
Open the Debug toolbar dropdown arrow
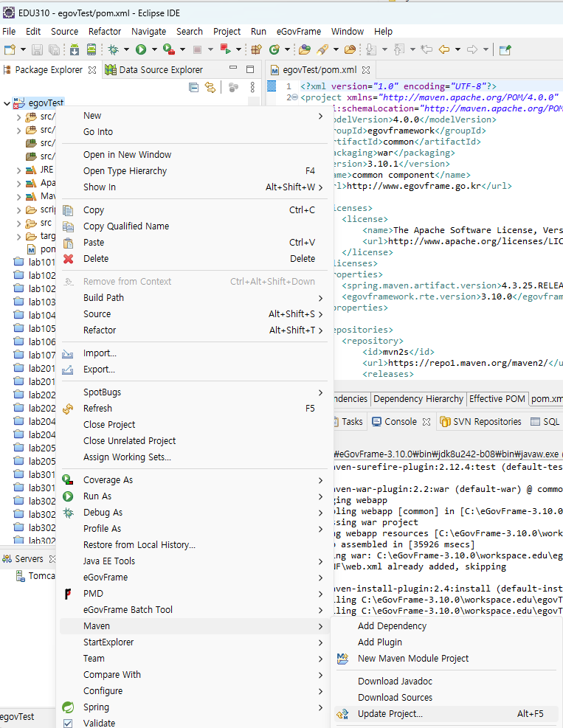tap(126, 49)
